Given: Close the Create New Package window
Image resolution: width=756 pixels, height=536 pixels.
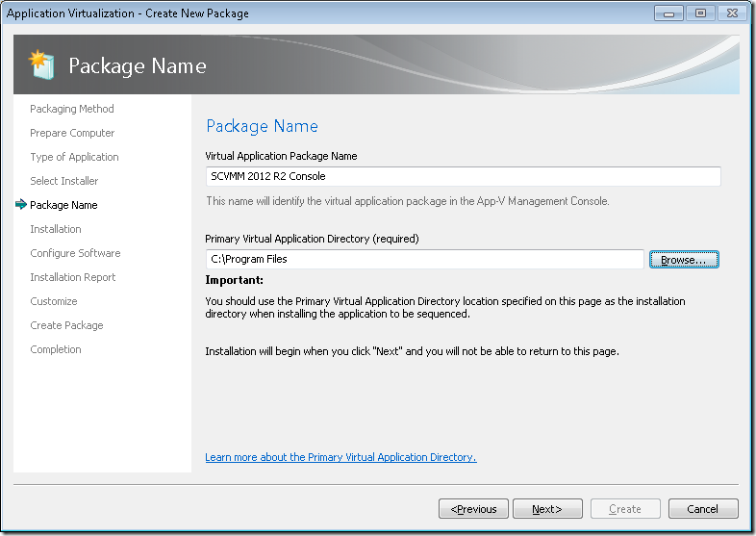Looking at the screenshot, I should click(x=732, y=13).
